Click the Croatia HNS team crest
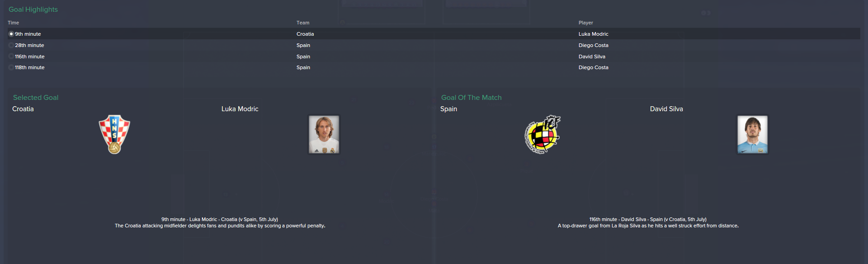Screen dimensions: 868x264 point(114,134)
